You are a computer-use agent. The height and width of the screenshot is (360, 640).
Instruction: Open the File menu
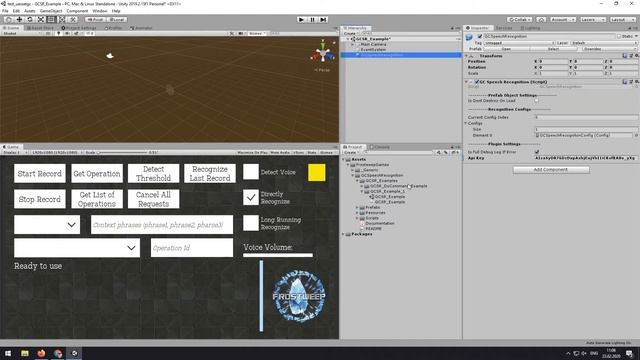pyautogui.click(x=5, y=11)
